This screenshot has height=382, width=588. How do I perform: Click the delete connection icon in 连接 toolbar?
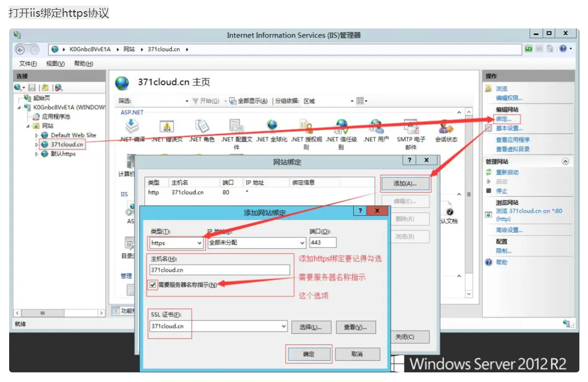pos(58,87)
